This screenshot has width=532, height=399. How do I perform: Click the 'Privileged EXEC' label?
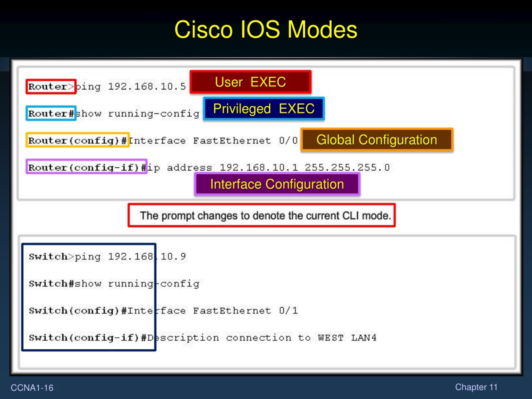pos(264,108)
